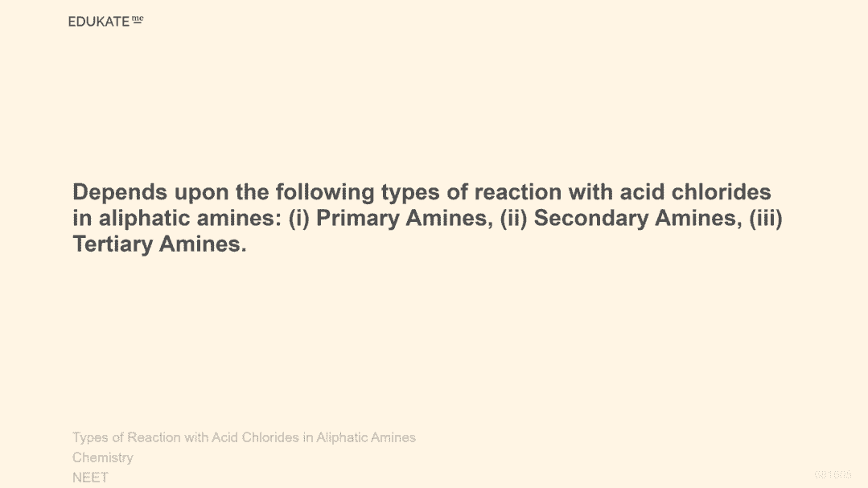Click 'Aliphatic Amines' in the footer title

pos(366,437)
